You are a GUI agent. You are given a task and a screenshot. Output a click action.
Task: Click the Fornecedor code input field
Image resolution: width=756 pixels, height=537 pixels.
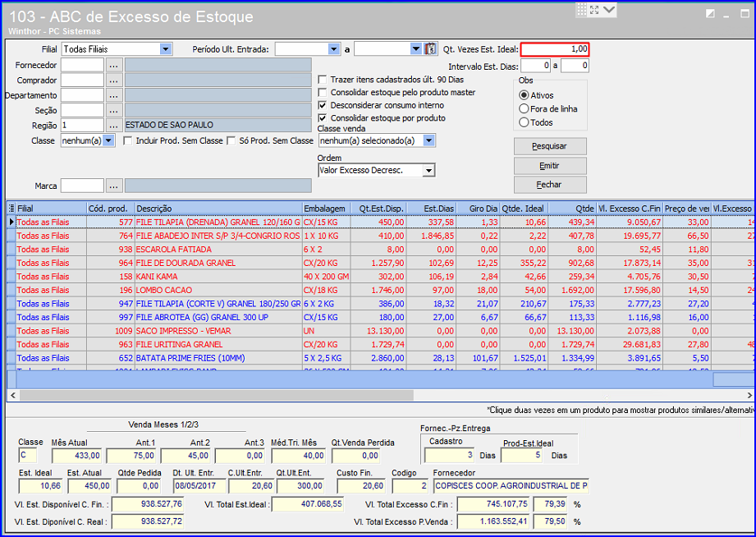point(82,65)
